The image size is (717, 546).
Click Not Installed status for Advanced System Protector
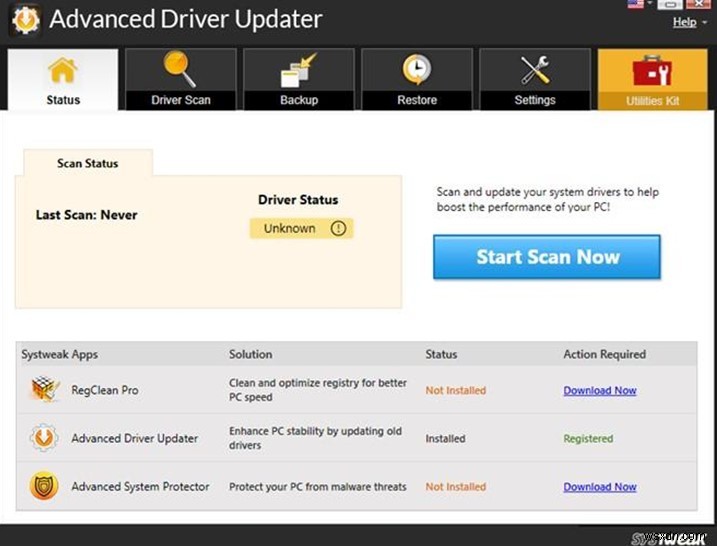[456, 487]
